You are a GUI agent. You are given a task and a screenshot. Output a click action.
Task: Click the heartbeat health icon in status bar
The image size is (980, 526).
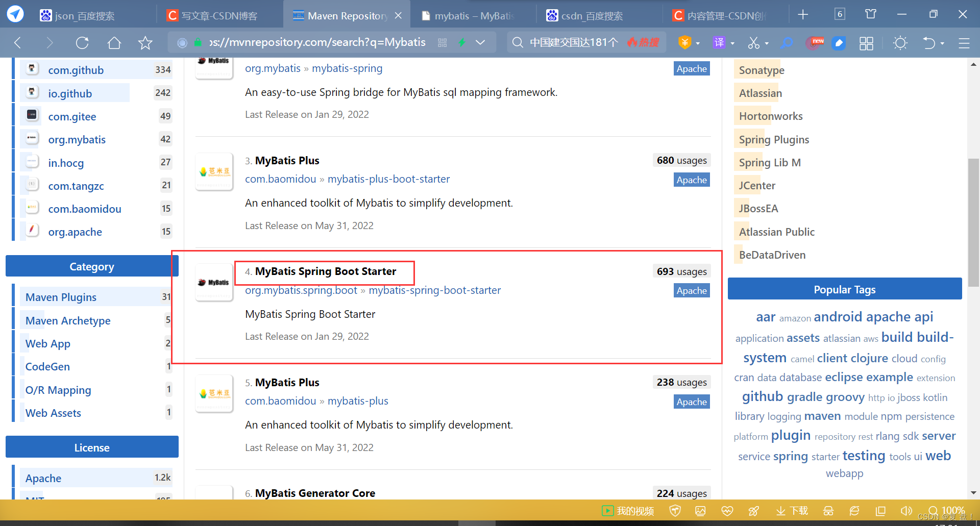point(727,511)
